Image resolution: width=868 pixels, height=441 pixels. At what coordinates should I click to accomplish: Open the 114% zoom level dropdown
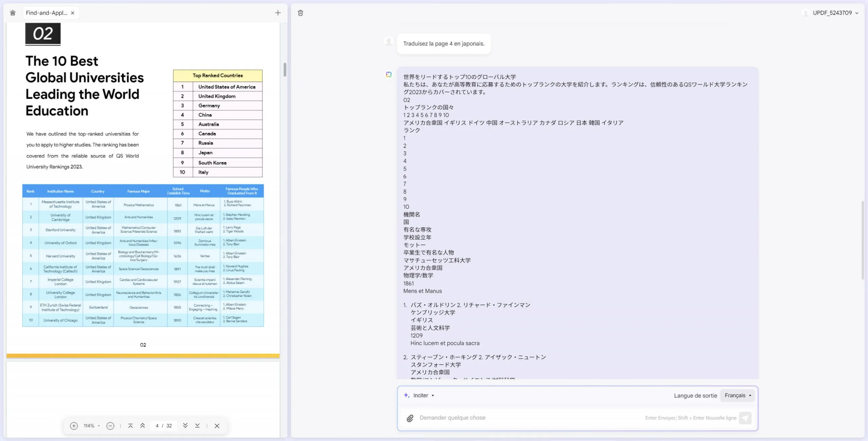(92, 426)
